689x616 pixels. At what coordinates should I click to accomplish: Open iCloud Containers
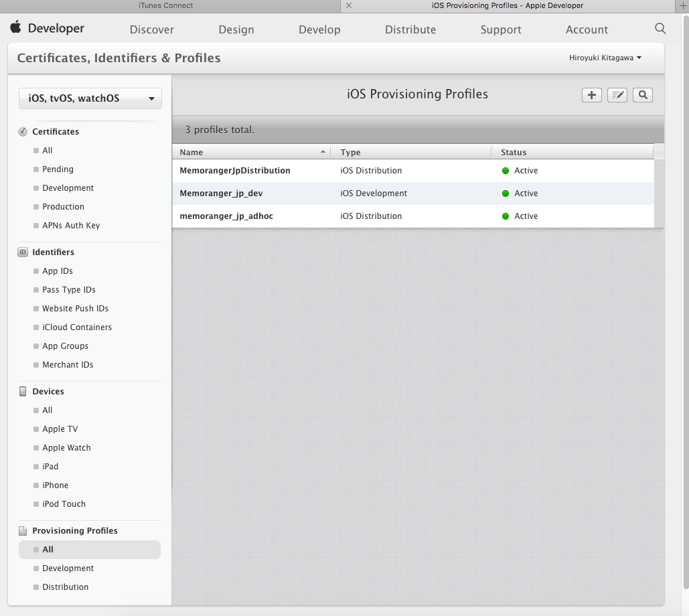(x=77, y=327)
